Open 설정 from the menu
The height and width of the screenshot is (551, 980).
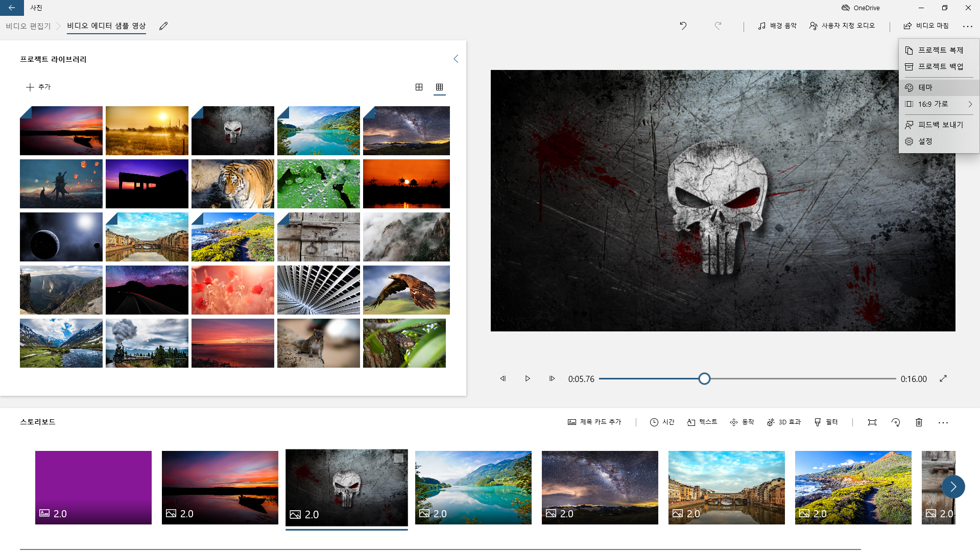click(x=939, y=141)
